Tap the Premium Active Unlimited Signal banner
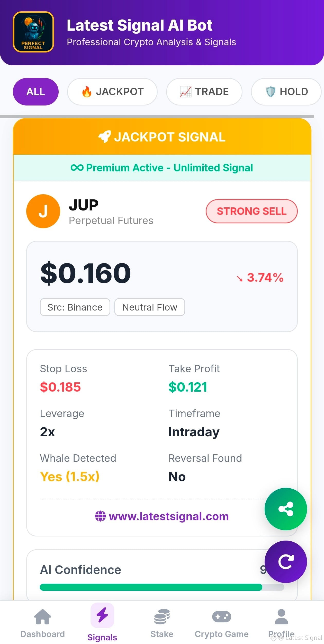Viewport: 324px width, 644px height. point(162,168)
